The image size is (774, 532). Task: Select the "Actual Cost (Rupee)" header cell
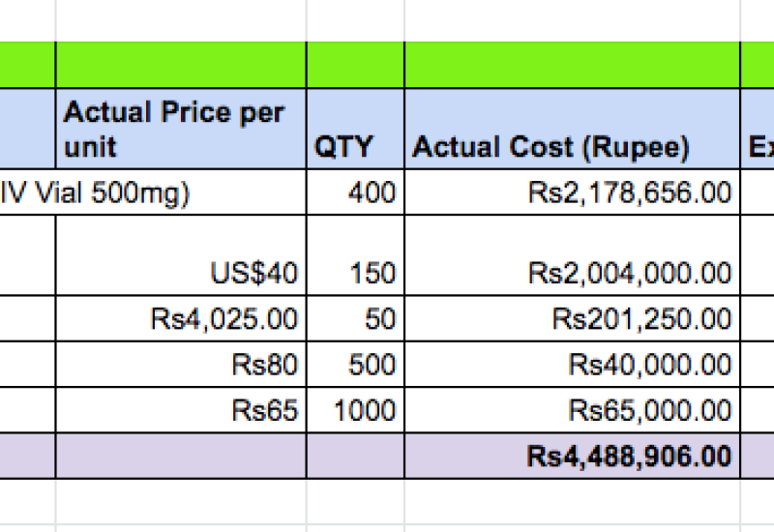pyautogui.click(x=572, y=130)
